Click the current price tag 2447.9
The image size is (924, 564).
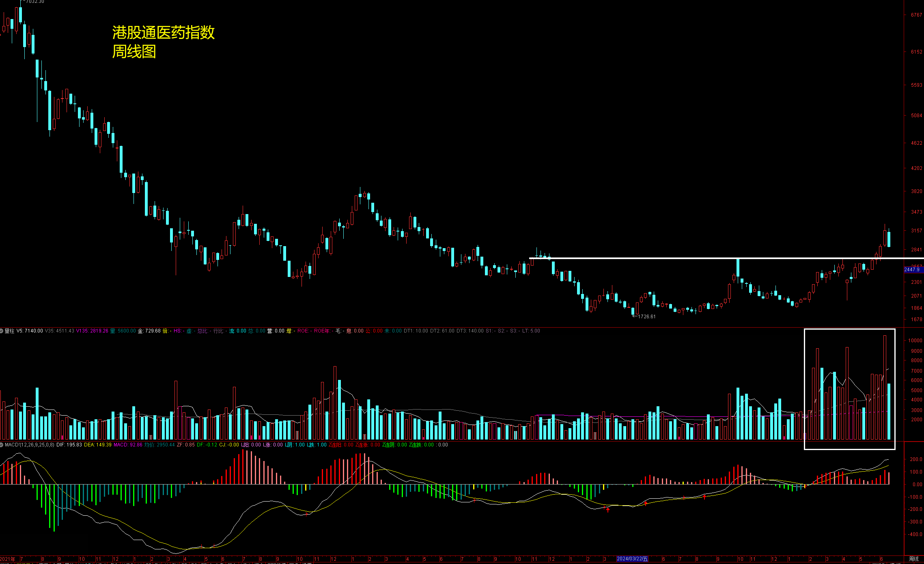pos(913,270)
